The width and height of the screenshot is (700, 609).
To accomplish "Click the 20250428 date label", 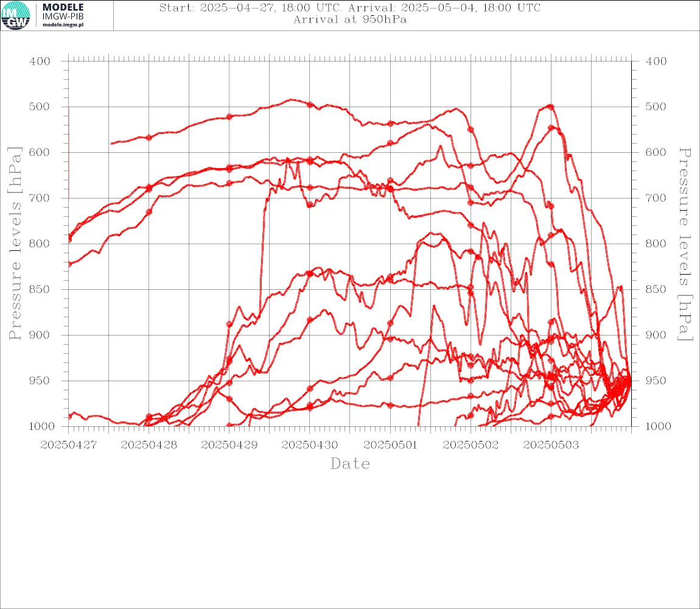I will pos(149,445).
